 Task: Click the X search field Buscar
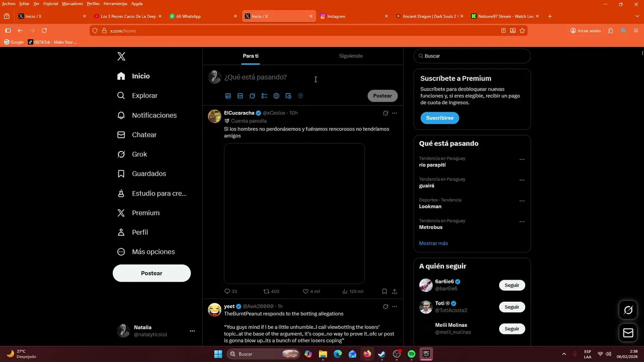click(x=472, y=56)
